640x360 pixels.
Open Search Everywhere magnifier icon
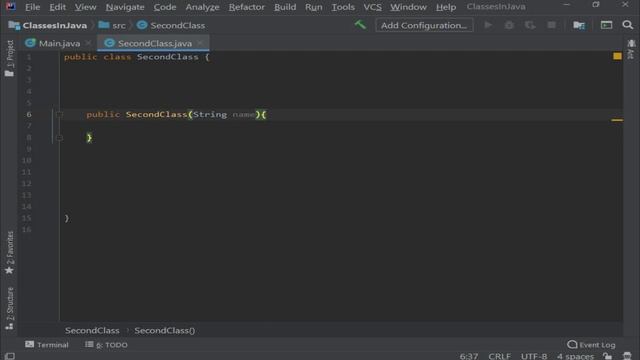(627, 25)
